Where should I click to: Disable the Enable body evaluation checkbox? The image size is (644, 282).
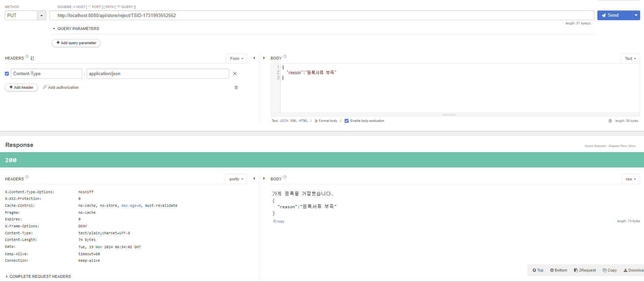click(346, 121)
